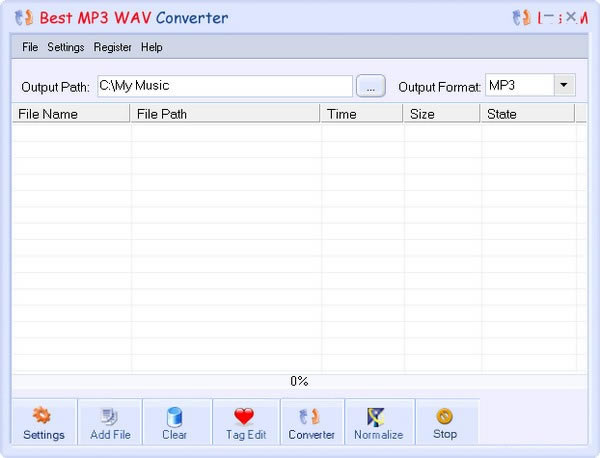The height and width of the screenshot is (458, 600).
Task: Click the Clear list toolbar button
Action: click(175, 422)
